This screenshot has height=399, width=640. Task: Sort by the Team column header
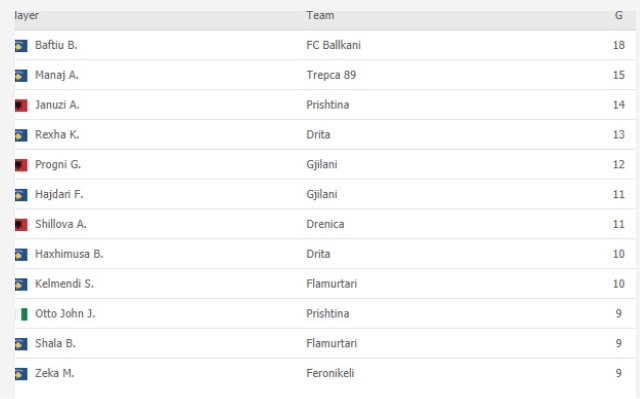coord(320,16)
